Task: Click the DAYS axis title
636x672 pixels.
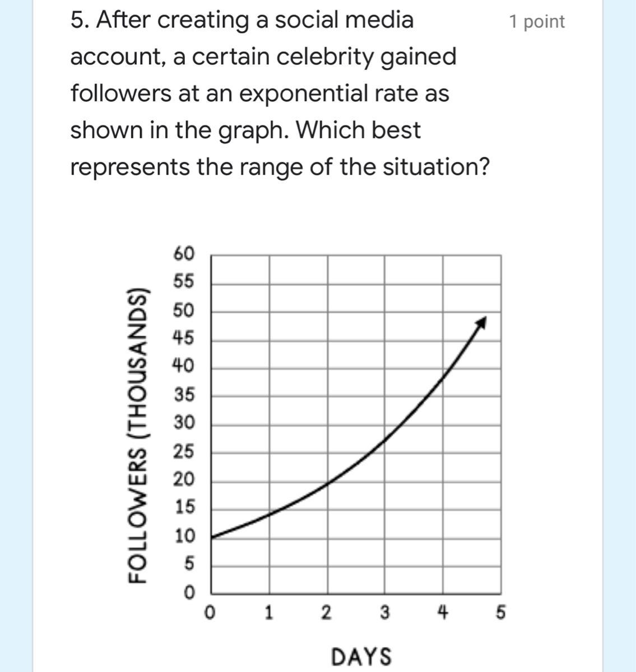Action: pyautogui.click(x=361, y=656)
